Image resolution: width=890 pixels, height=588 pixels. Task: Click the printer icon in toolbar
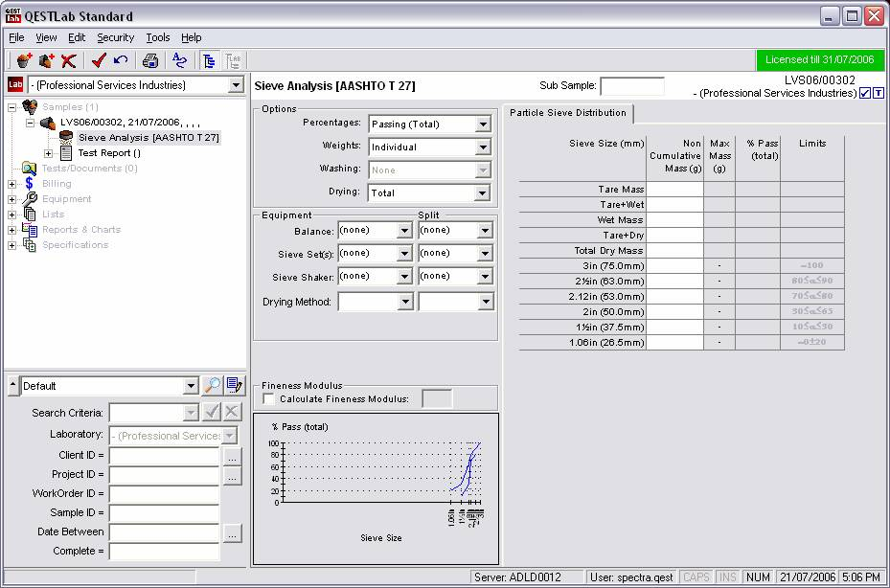[x=150, y=60]
